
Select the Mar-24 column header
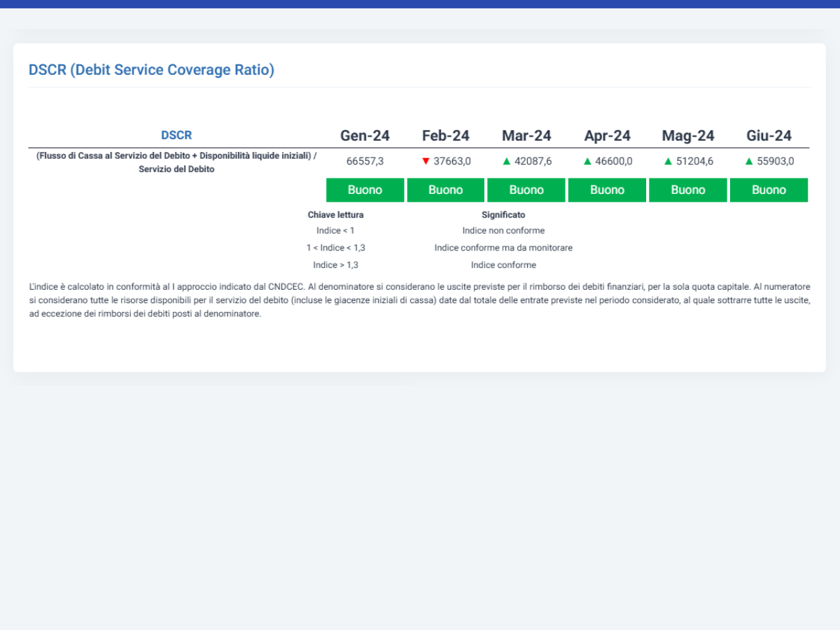pos(526,136)
